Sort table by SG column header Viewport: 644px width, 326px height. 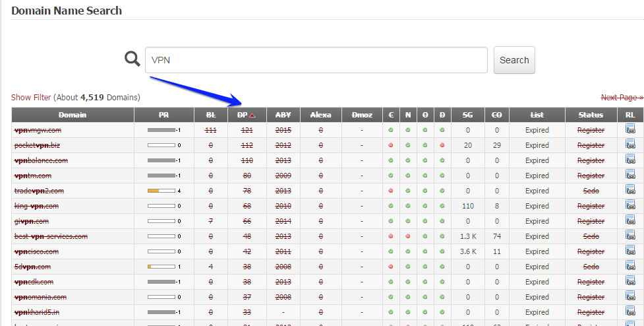coord(467,115)
